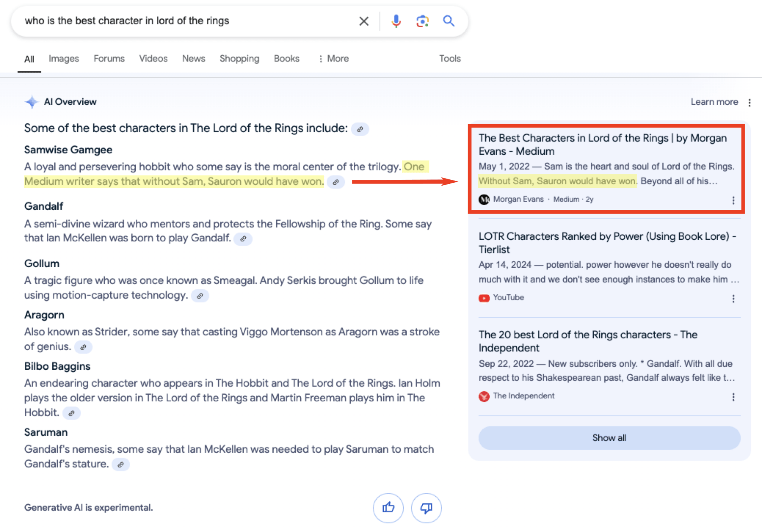The height and width of the screenshot is (532, 762).
Task: Click the 'AI Overview' label text
Action: 70,102
